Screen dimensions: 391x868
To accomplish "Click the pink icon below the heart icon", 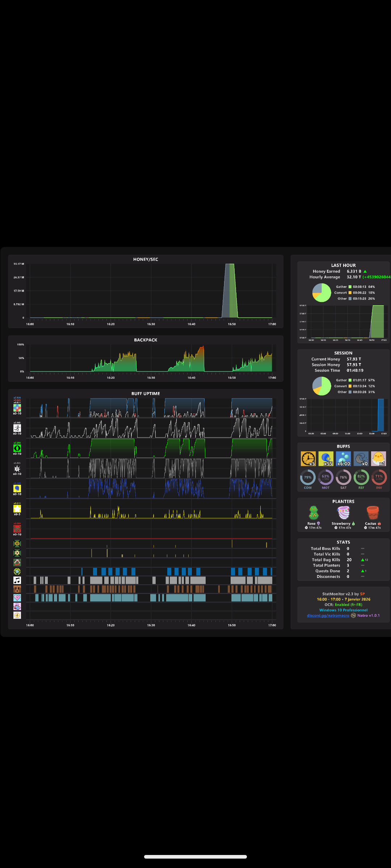I will [x=17, y=607].
